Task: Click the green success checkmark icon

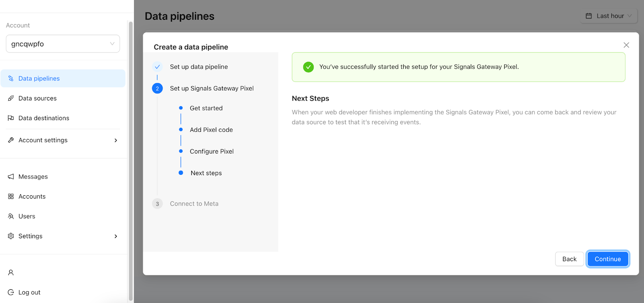Action: [308, 67]
